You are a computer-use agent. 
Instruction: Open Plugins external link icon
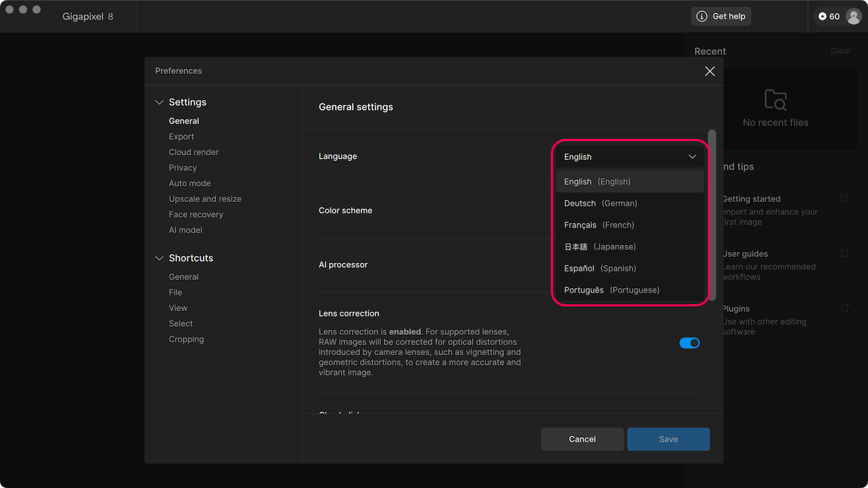[845, 308]
